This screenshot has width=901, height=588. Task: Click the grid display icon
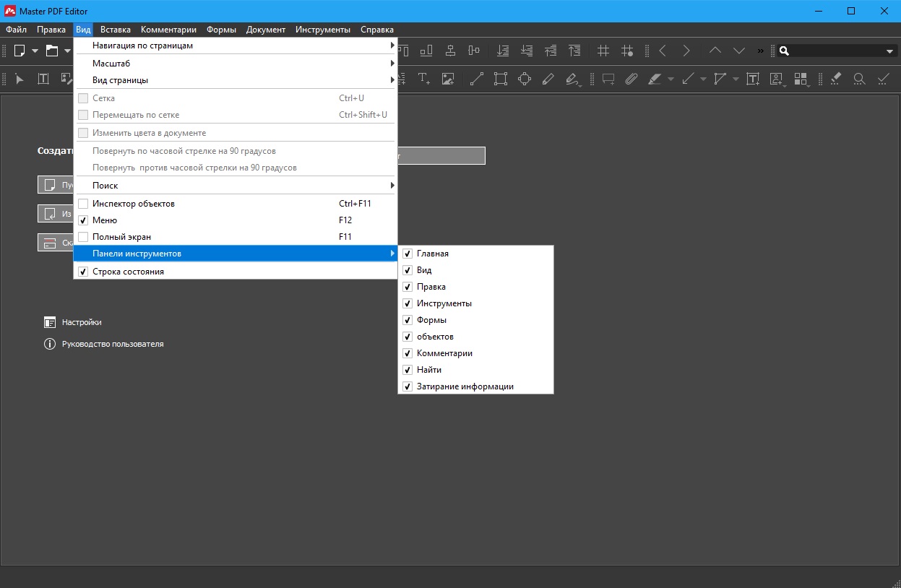603,51
